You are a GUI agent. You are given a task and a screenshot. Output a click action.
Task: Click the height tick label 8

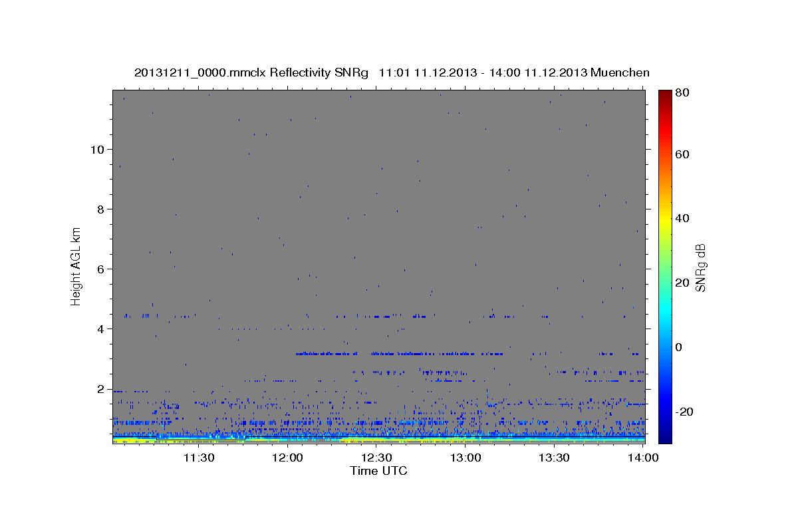pyautogui.click(x=101, y=209)
